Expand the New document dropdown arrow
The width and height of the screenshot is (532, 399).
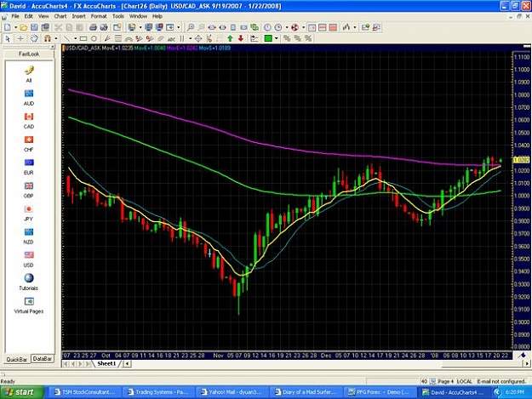tap(15, 27)
